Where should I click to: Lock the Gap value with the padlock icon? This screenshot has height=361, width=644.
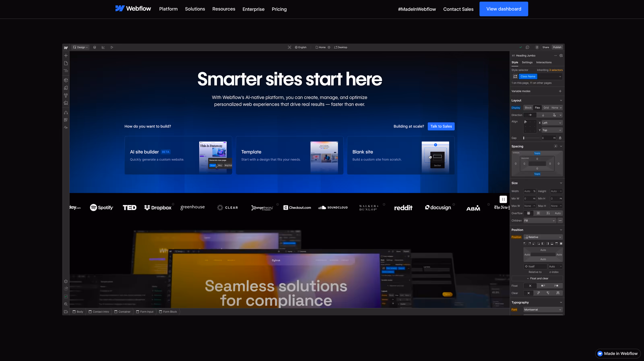[x=560, y=138]
